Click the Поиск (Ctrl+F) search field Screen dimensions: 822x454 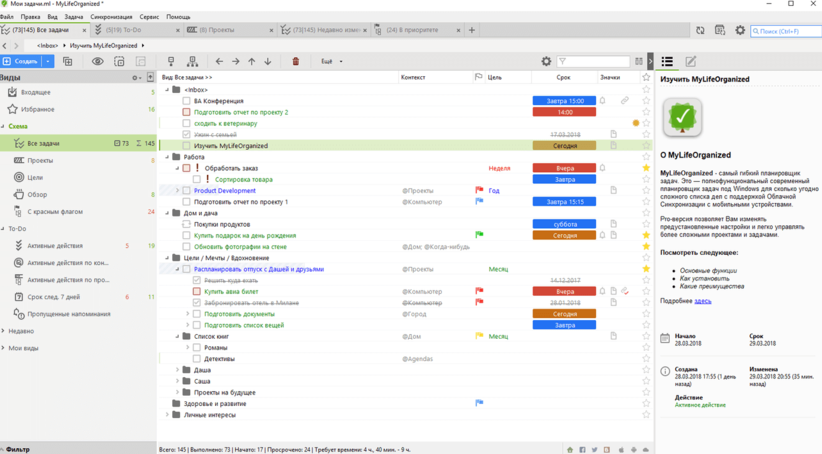[786, 31]
